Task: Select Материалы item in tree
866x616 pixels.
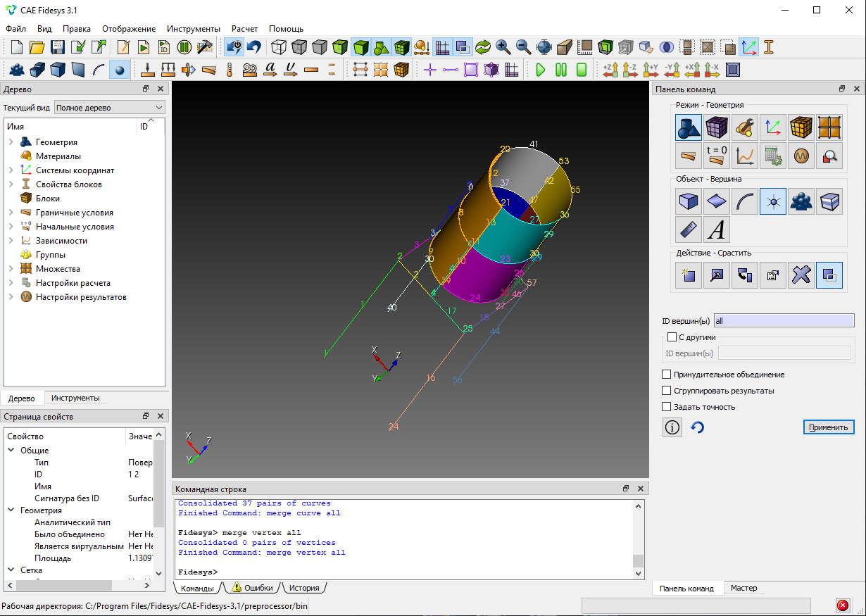Action: pos(58,156)
